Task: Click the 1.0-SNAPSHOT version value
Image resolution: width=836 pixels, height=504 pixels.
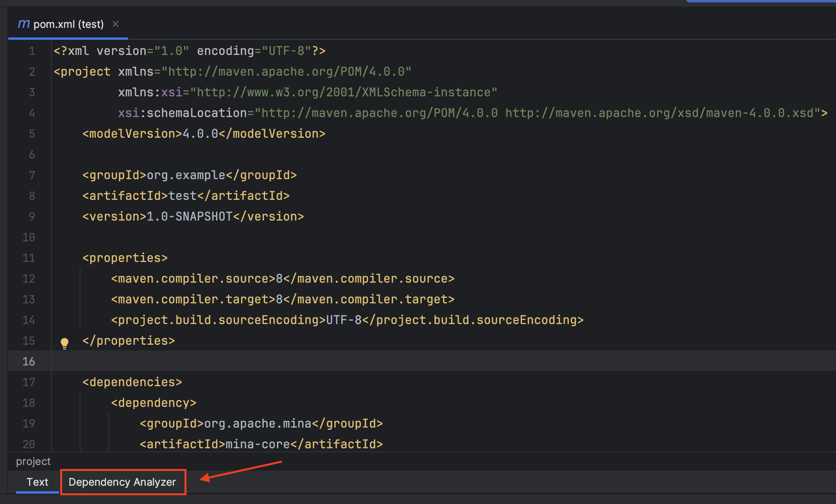Action: point(189,217)
